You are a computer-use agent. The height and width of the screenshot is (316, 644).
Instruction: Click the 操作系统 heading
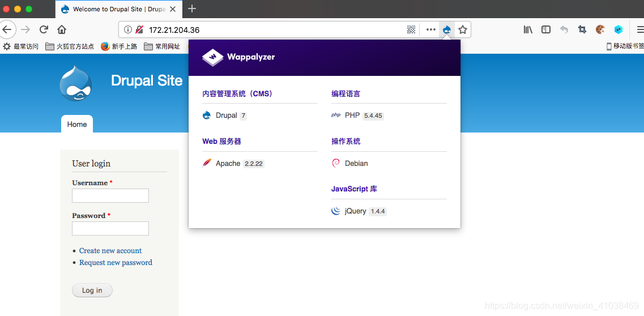point(346,141)
